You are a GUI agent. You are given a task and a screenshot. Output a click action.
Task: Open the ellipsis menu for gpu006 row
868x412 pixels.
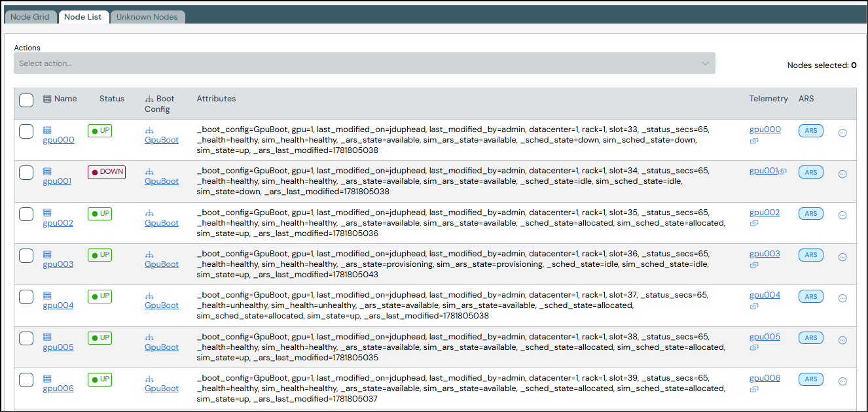click(x=842, y=381)
